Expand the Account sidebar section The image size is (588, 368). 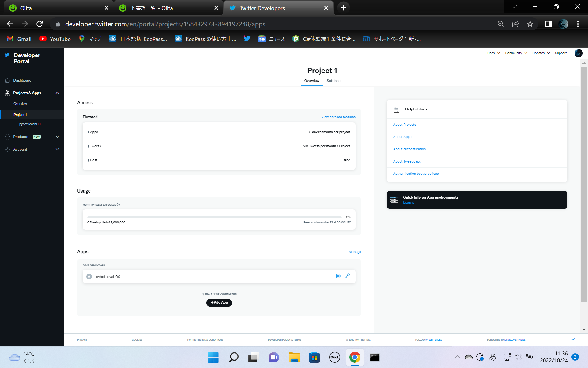[57, 149]
